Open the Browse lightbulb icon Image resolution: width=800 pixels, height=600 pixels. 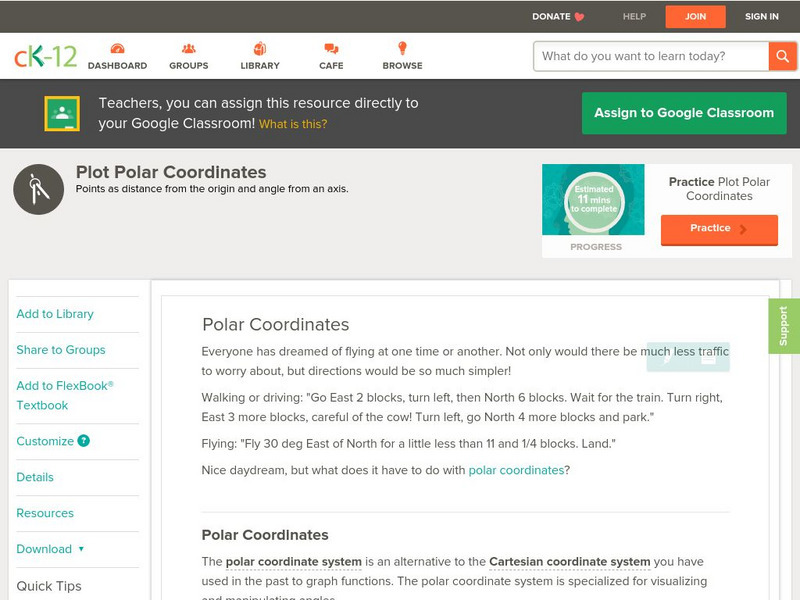[x=403, y=48]
